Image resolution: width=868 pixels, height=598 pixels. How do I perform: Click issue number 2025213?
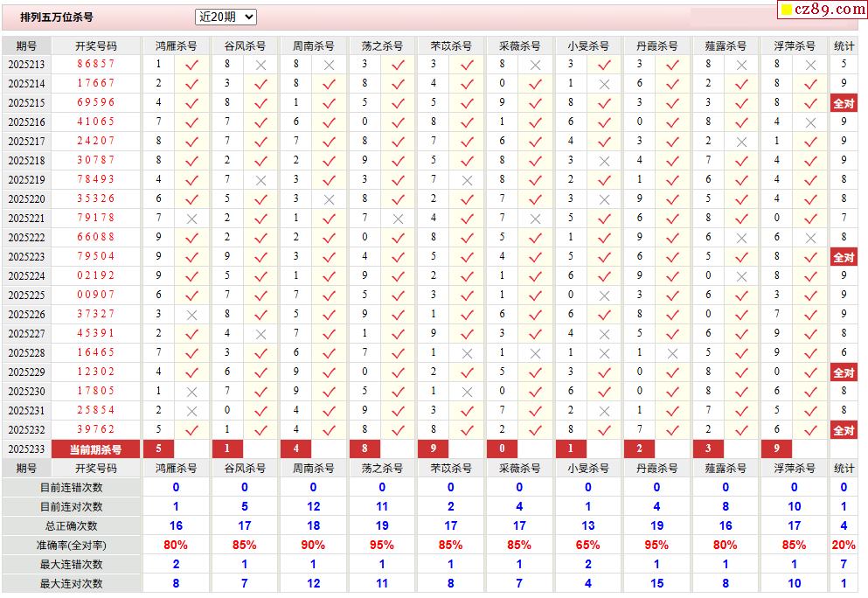point(26,64)
